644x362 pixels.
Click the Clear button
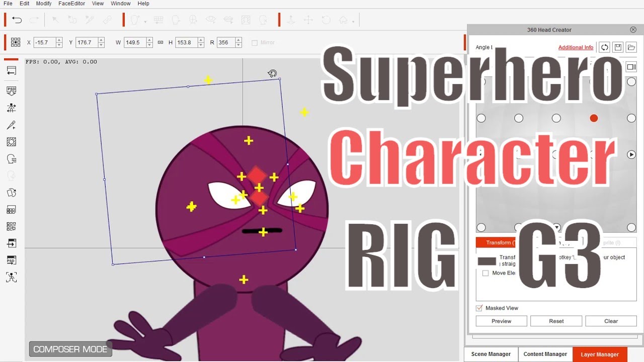(x=611, y=321)
